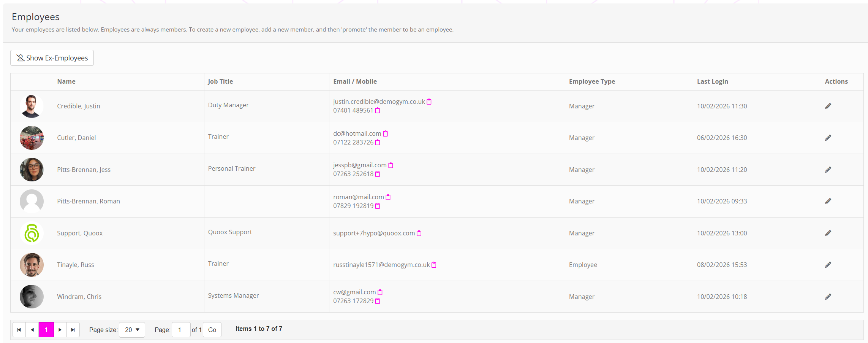Copy Roman's mobile 07829 192819

click(378, 206)
